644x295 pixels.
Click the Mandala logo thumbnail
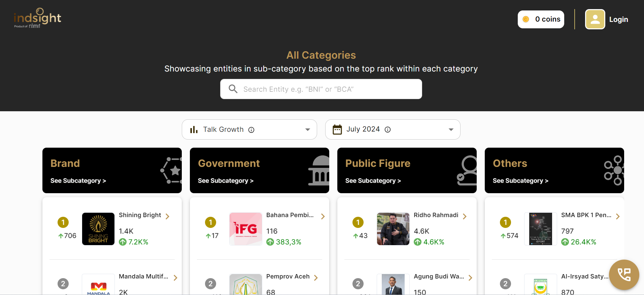[98, 285]
